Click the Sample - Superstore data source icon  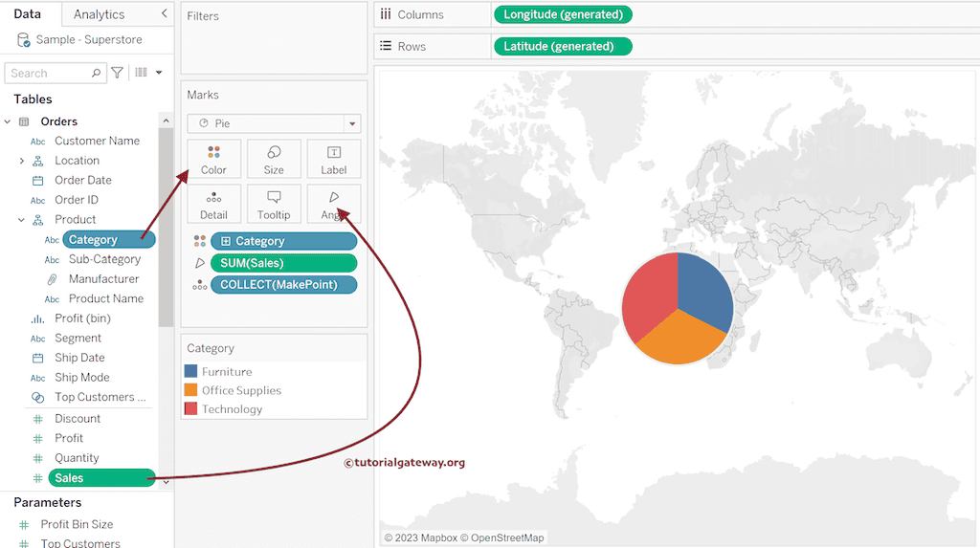[x=23, y=40]
